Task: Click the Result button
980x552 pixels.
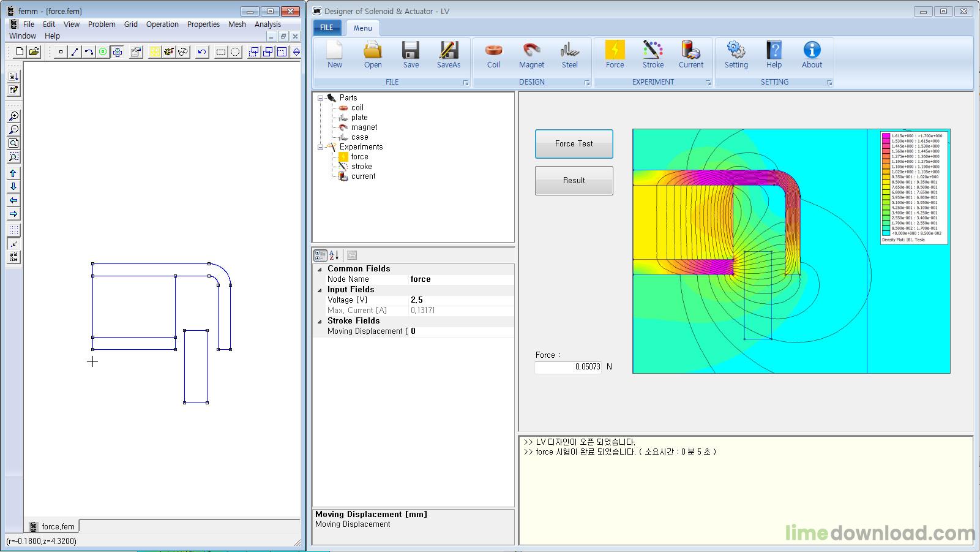Action: pos(574,181)
